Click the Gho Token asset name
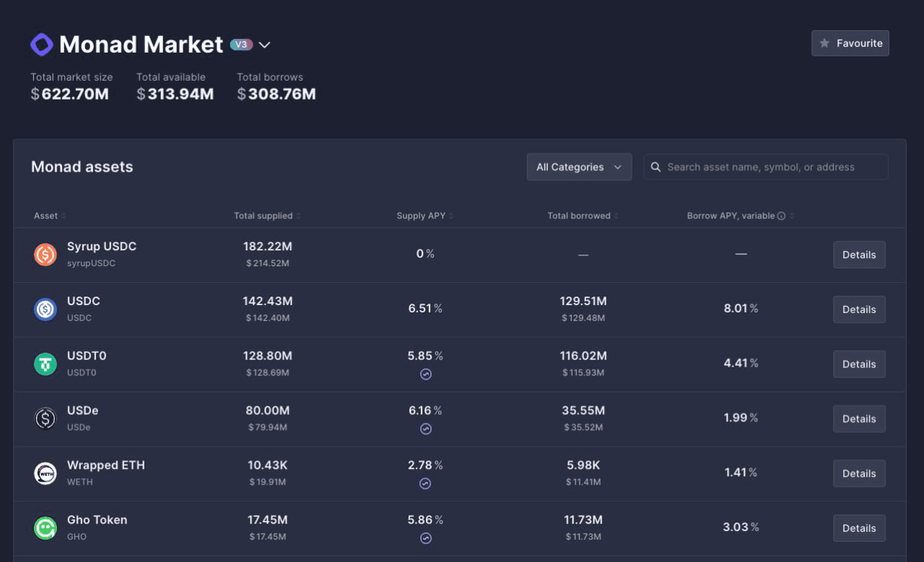This screenshot has height=562, width=924. pyautogui.click(x=97, y=520)
